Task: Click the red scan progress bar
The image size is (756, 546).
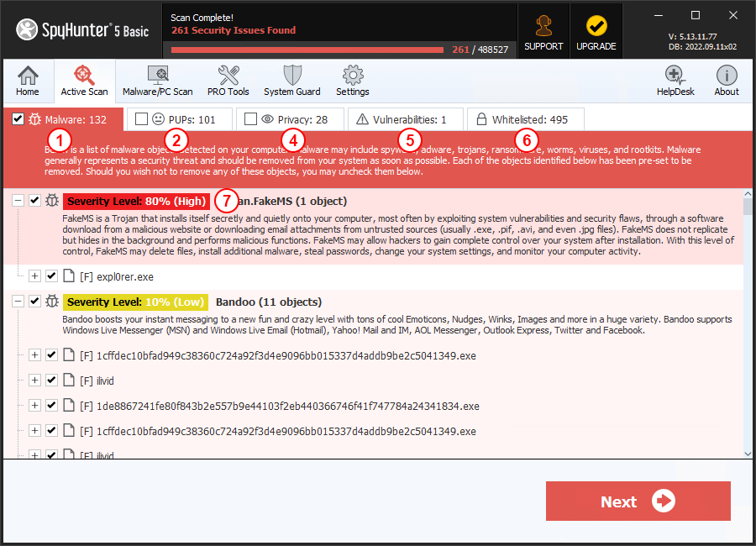Action: pos(307,50)
